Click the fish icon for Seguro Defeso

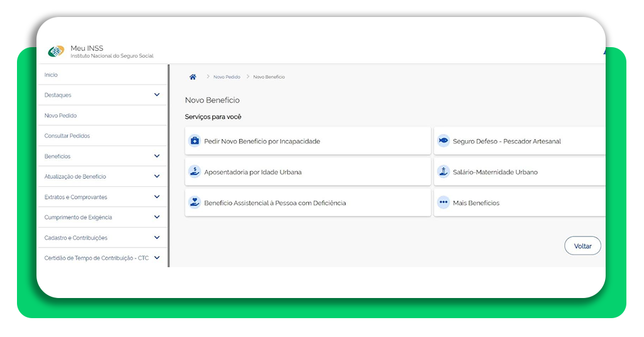(x=443, y=141)
